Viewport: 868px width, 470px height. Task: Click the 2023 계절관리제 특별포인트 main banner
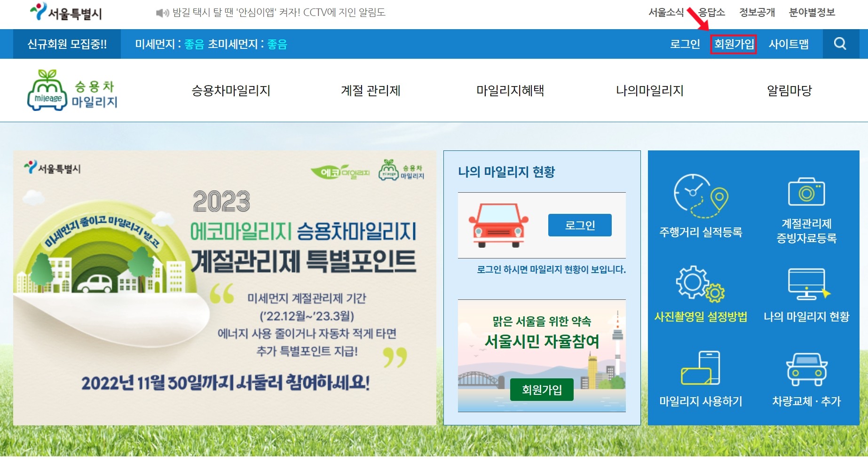(x=225, y=288)
